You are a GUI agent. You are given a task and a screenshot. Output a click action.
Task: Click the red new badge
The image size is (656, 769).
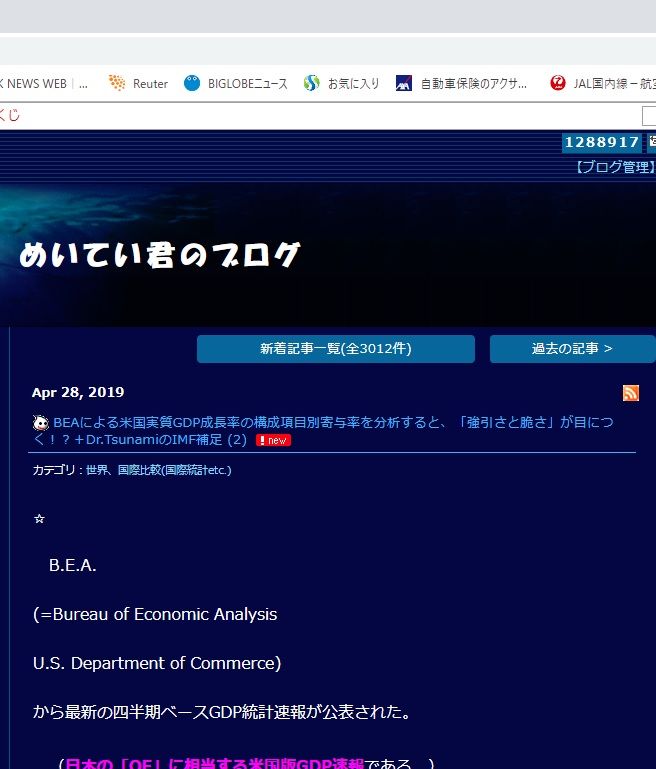click(274, 440)
